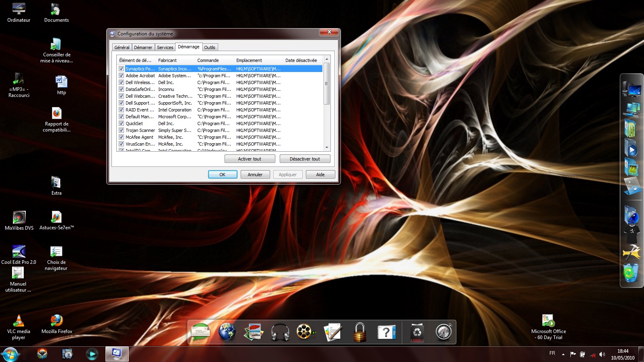Open the headphones icon in the dock
Image resolution: width=644 pixels, height=362 pixels.
coord(280,332)
